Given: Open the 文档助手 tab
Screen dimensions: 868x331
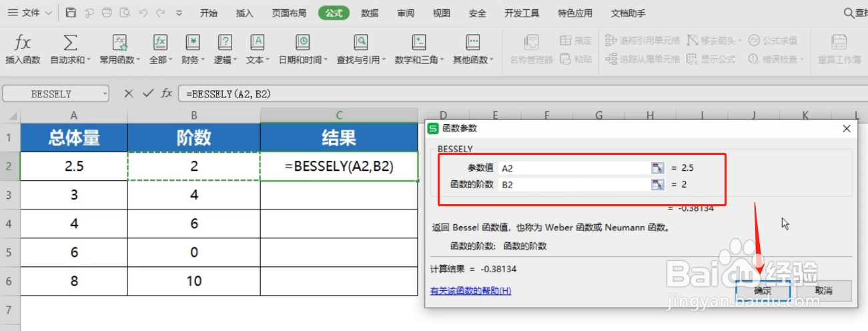Looking at the screenshot, I should point(628,13).
